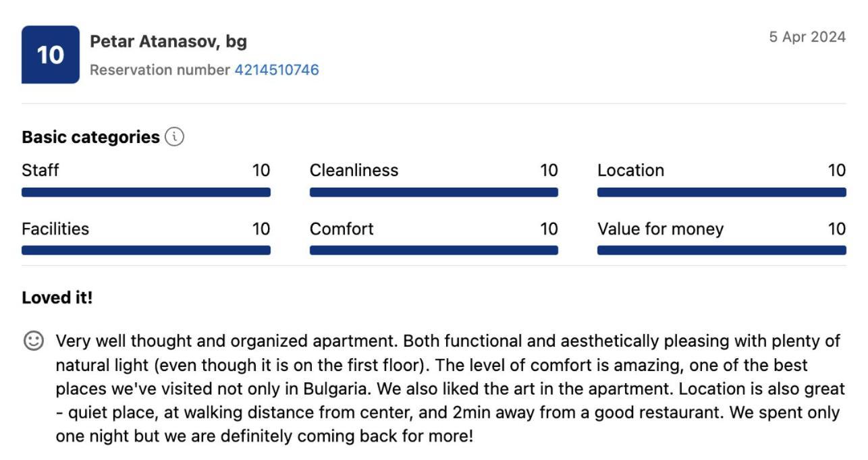Click the Loved it! review title
This screenshot has width=868, height=460.
[x=57, y=297]
